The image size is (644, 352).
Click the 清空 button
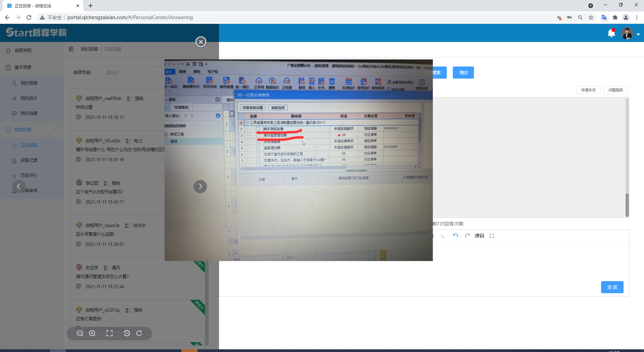[x=463, y=73]
